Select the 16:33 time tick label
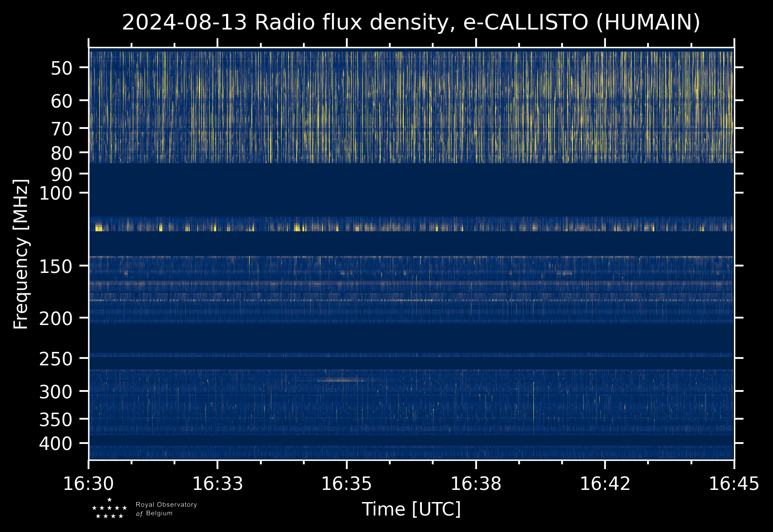 click(x=217, y=483)
